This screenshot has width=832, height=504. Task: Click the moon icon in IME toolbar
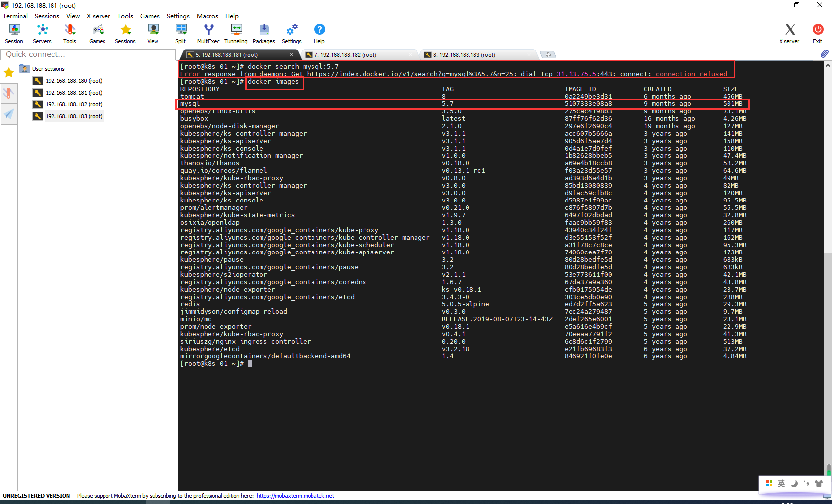click(794, 483)
